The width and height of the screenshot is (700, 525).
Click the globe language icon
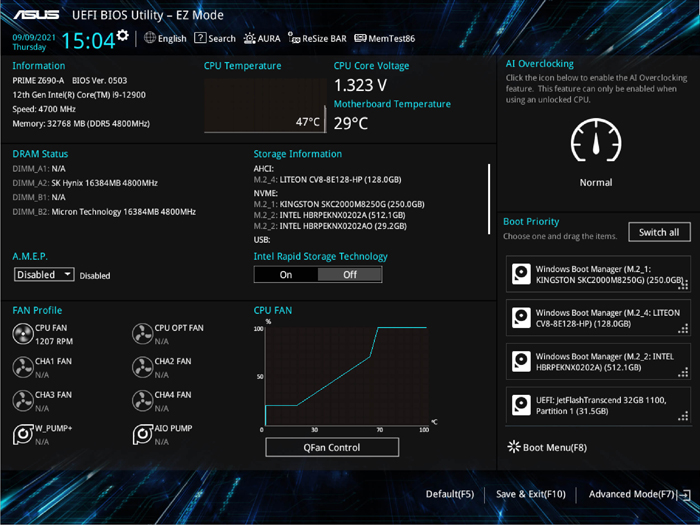tap(150, 38)
